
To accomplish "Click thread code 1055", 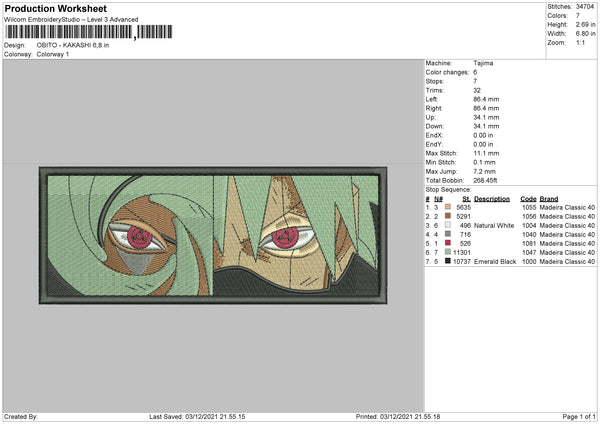I will click(529, 208).
